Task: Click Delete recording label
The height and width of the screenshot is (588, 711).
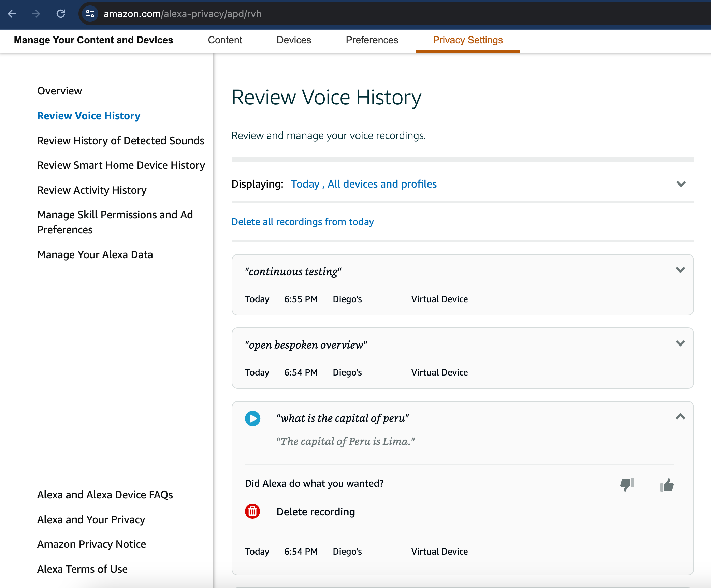Action: click(316, 512)
